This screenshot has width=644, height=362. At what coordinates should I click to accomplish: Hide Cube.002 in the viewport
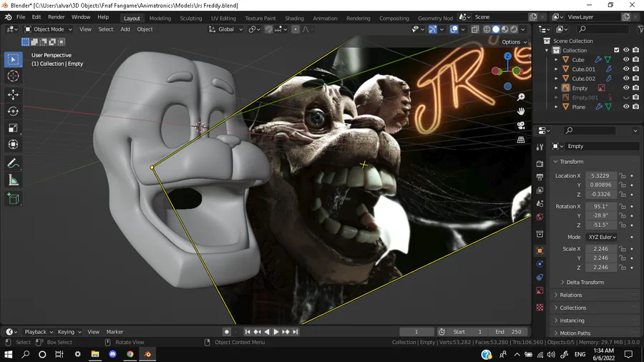(626, 79)
